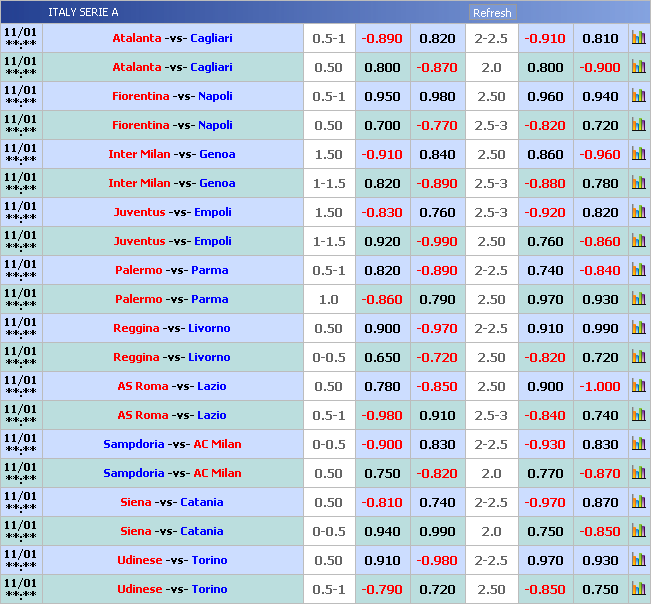Open chart icon for Juventus-Empoli 1-1.5 handicap row
This screenshot has height=604, width=651.
(638, 241)
